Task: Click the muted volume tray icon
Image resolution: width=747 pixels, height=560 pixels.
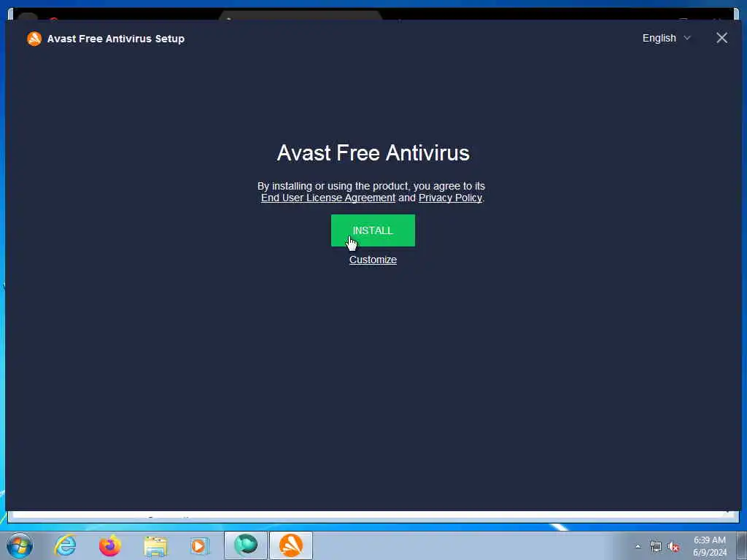Action: click(x=673, y=547)
